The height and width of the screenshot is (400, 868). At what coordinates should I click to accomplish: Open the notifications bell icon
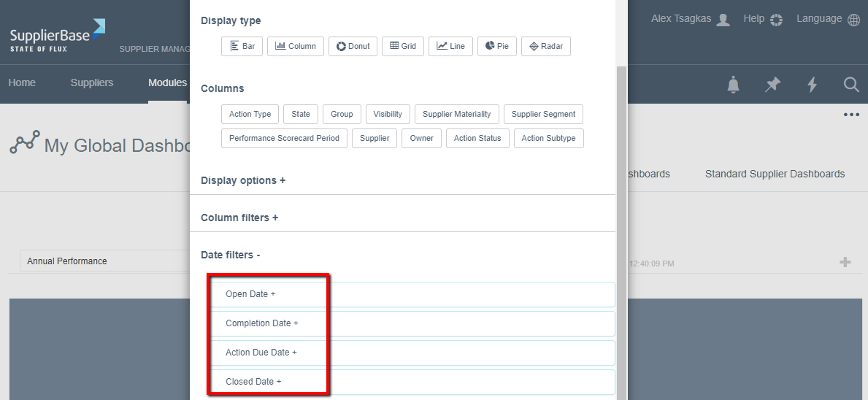[x=733, y=85]
